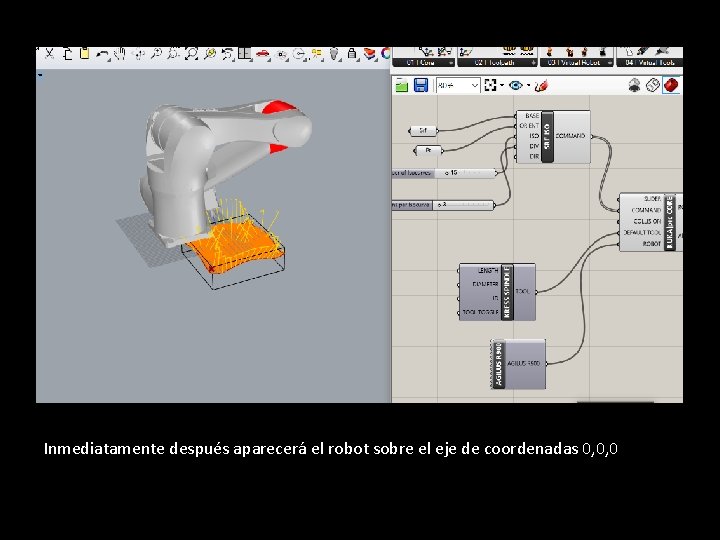The image size is (720, 540).
Task: Click the 04 Virtual Tools panel label
Action: 649,62
